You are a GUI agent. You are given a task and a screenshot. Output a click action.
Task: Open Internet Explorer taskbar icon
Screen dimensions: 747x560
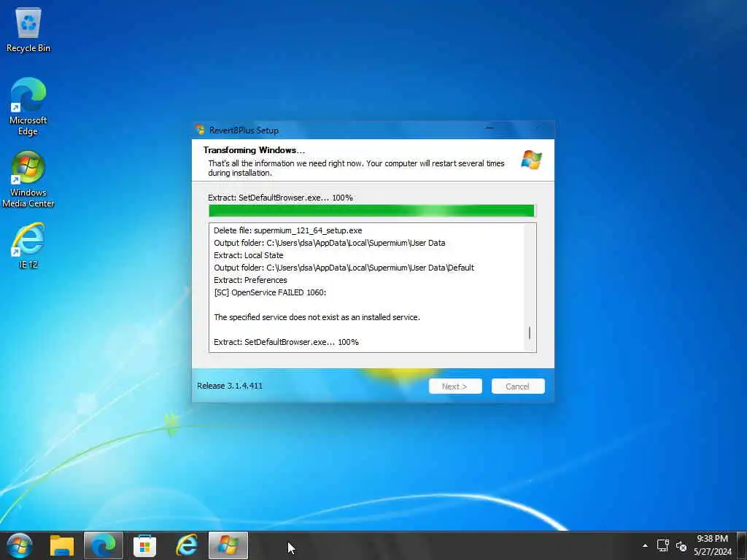click(x=186, y=545)
